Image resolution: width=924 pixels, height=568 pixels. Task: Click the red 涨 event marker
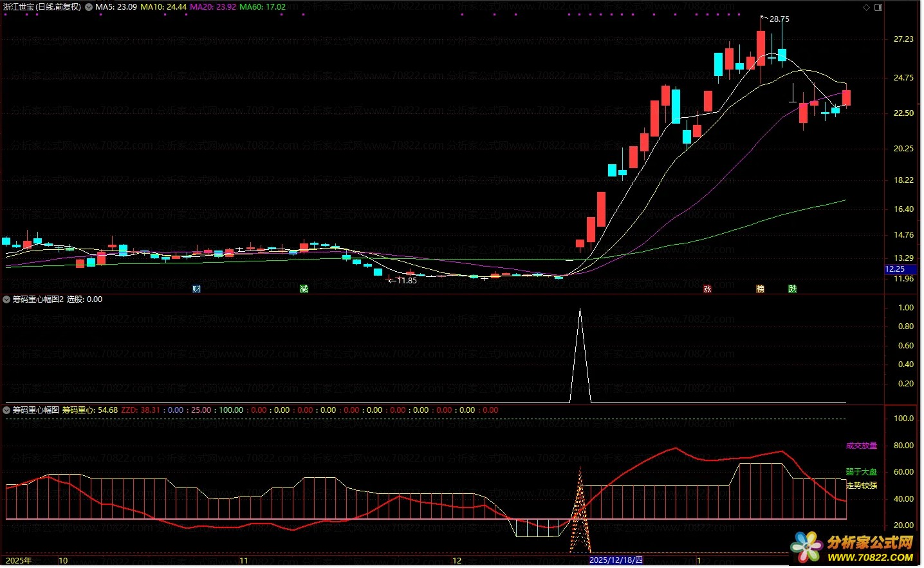click(707, 289)
